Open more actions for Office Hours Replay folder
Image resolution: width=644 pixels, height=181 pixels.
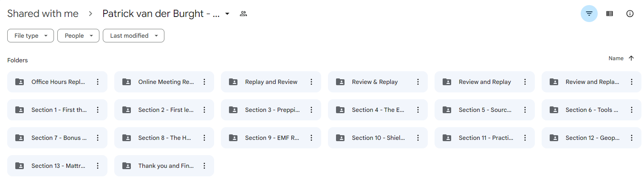coord(98,82)
